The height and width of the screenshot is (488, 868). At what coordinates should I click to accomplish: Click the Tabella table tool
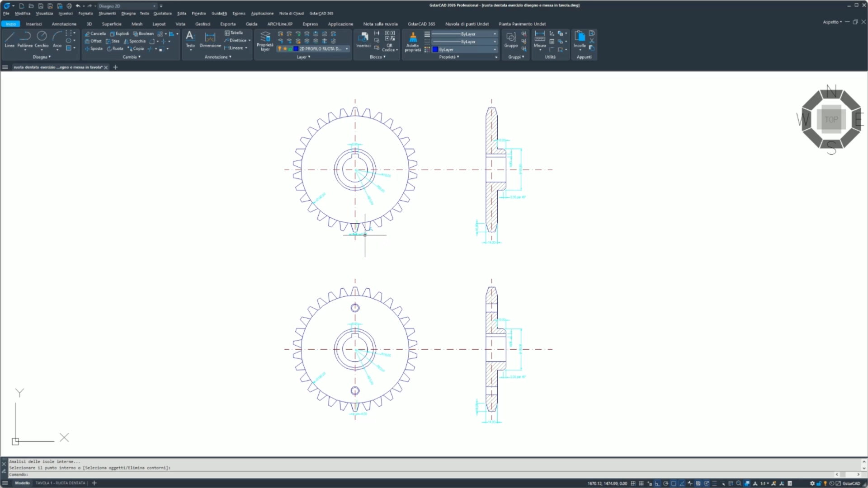pyautogui.click(x=234, y=33)
